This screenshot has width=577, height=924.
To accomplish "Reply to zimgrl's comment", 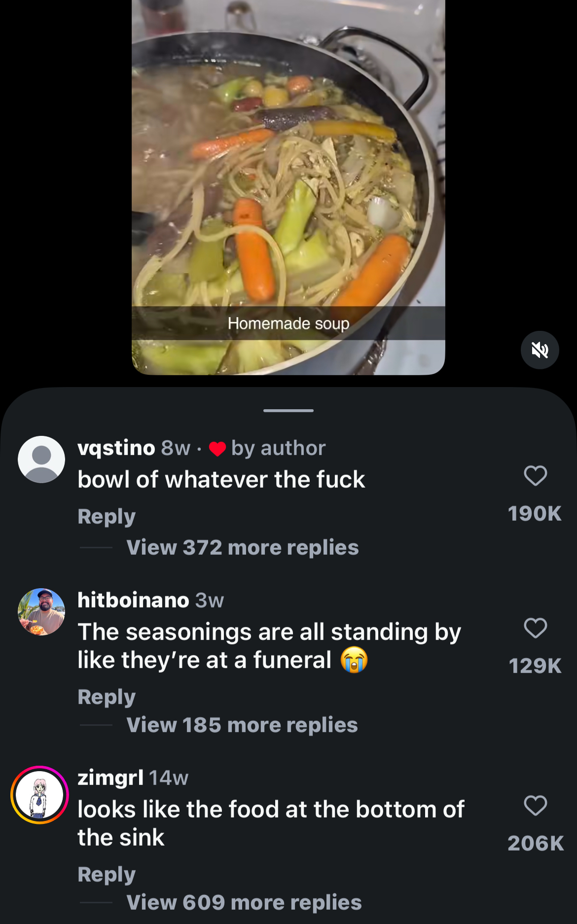I will (x=107, y=874).
